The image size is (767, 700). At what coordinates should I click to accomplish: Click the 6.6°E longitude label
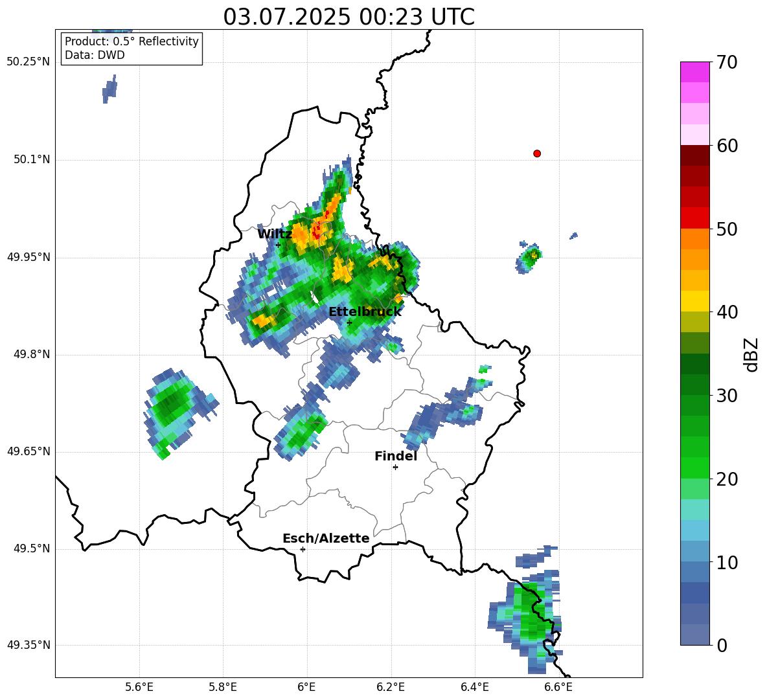coord(558,687)
